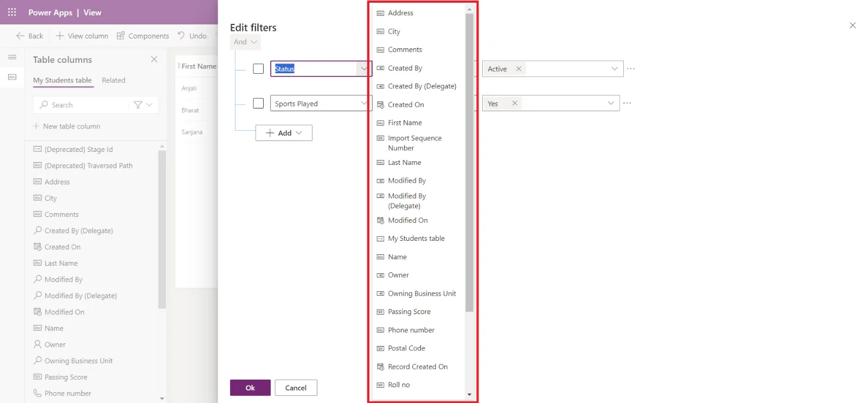Open more options for Status filter row
This screenshot has width=868, height=403.
click(631, 69)
